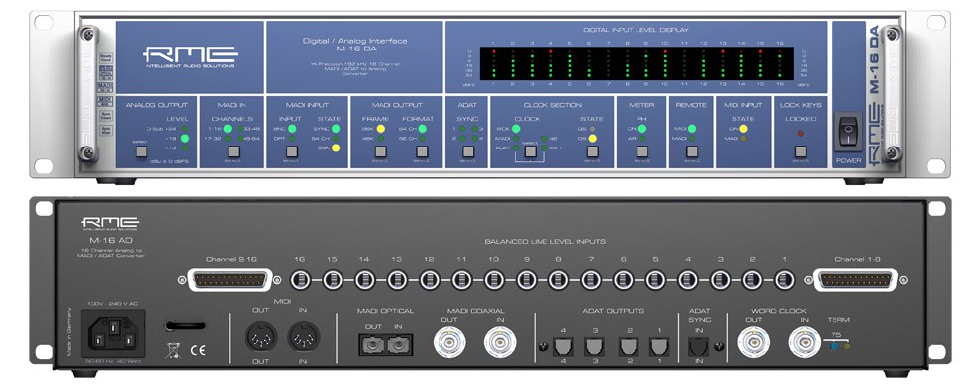980x392 pixels.
Task: Click the MADI Coaxial OUT BNC connector
Action: [x=449, y=342]
